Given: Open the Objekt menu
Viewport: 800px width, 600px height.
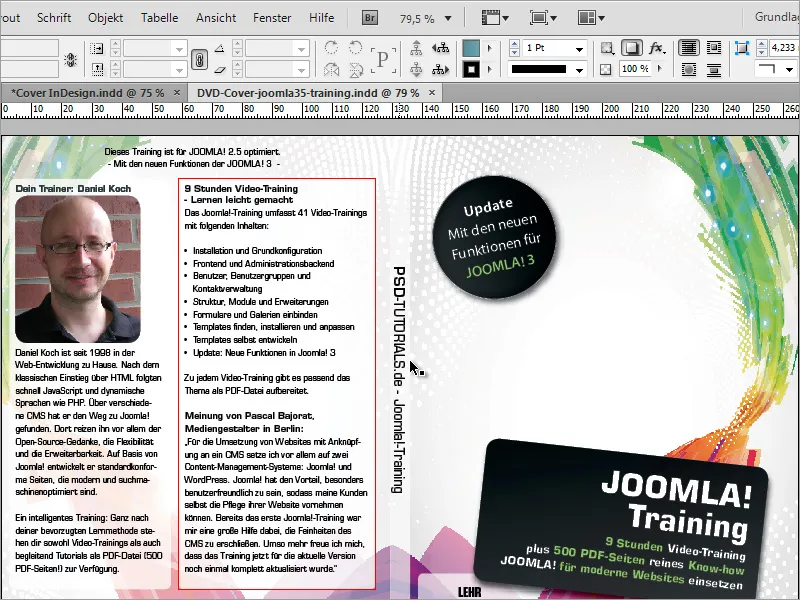Looking at the screenshot, I should 106,18.
